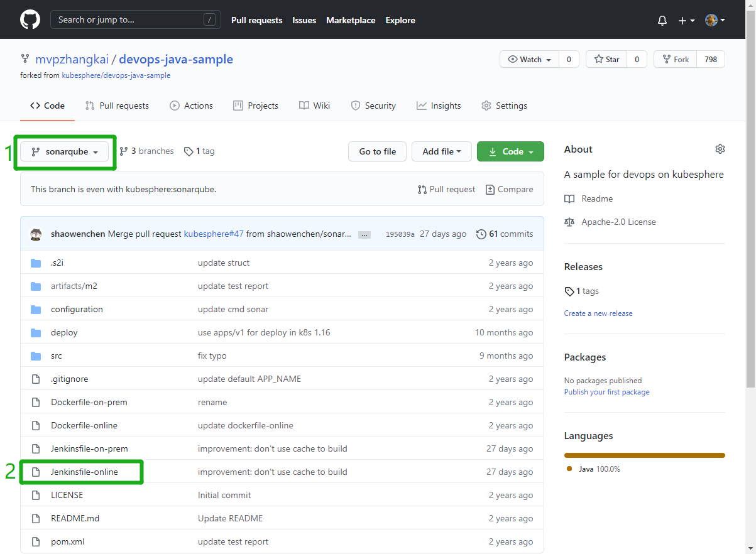The width and height of the screenshot is (756, 554).
Task: Click the shaowenchen avatar next to commit
Action: pyautogui.click(x=36, y=234)
